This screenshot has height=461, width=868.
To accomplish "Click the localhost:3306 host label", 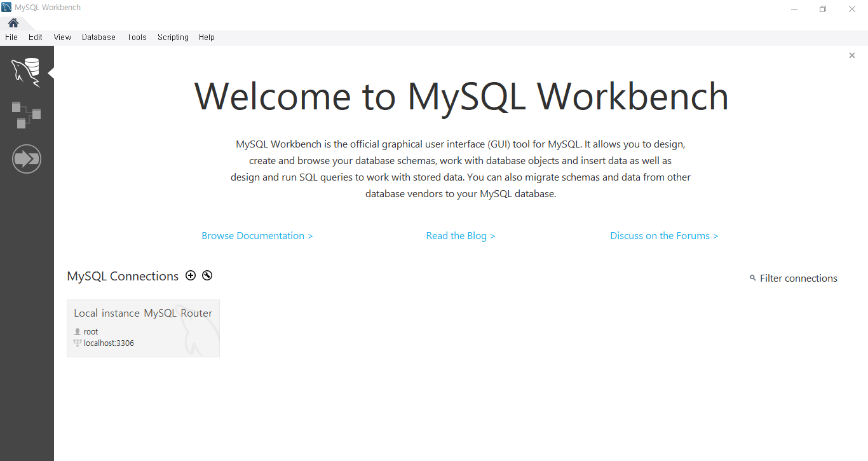I will [x=109, y=343].
